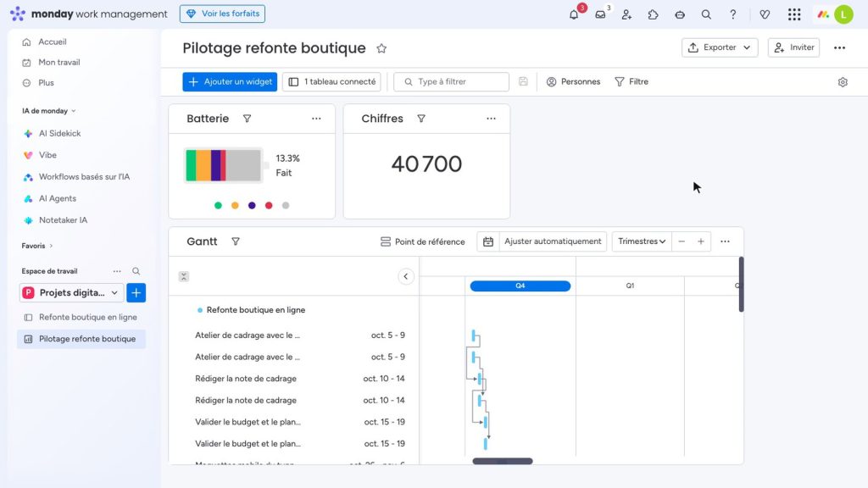868x488 pixels.
Task: Open the inbox tray icon
Action: 601,14
